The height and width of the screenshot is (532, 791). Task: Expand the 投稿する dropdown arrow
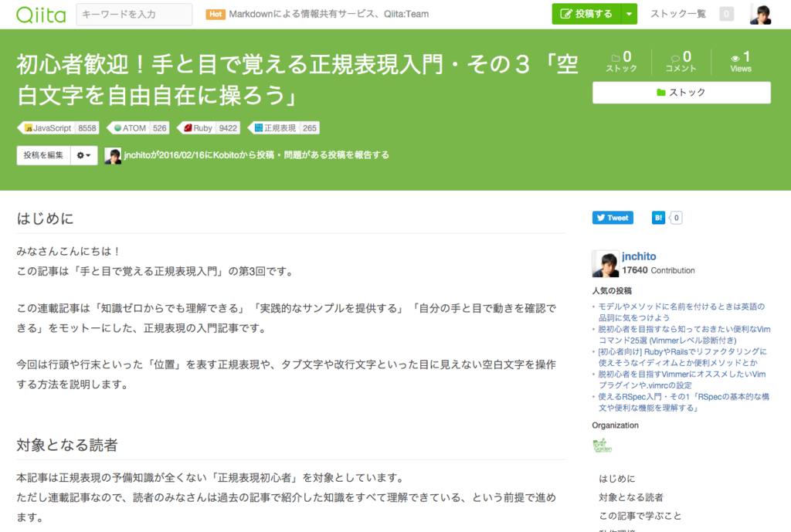[629, 14]
